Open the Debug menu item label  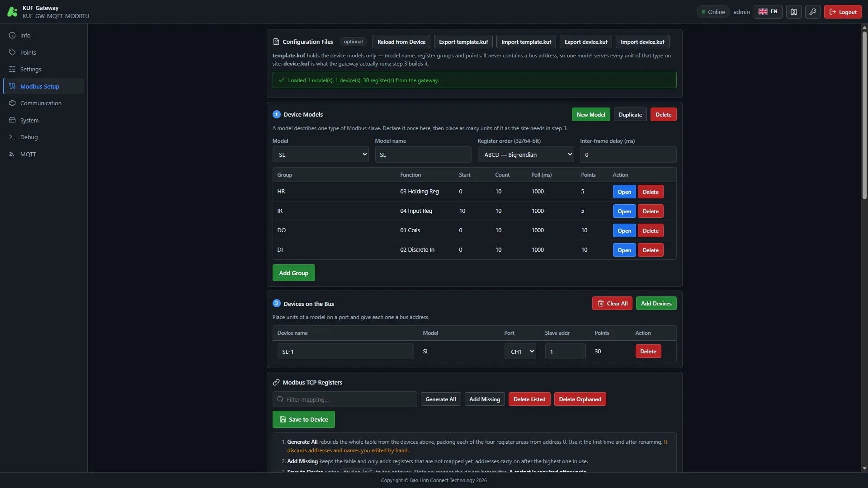point(29,137)
